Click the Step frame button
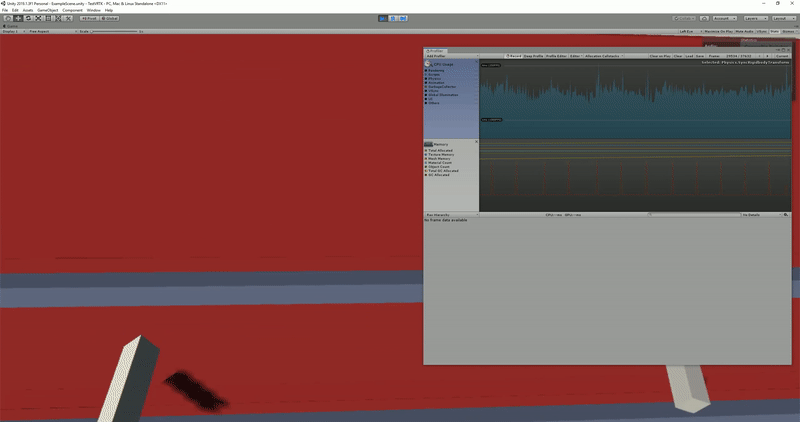Screen dimensions: 800x422 pos(403,18)
